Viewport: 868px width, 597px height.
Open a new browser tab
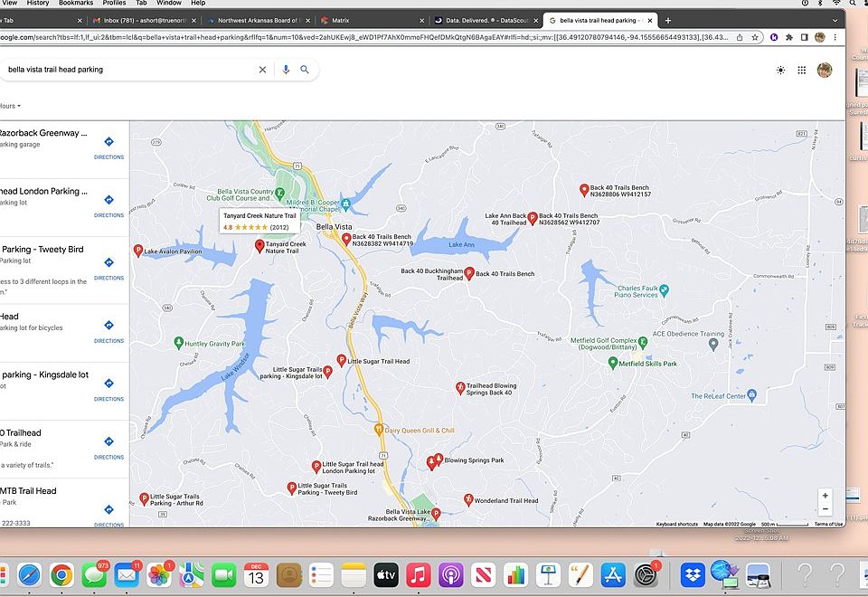(668, 21)
